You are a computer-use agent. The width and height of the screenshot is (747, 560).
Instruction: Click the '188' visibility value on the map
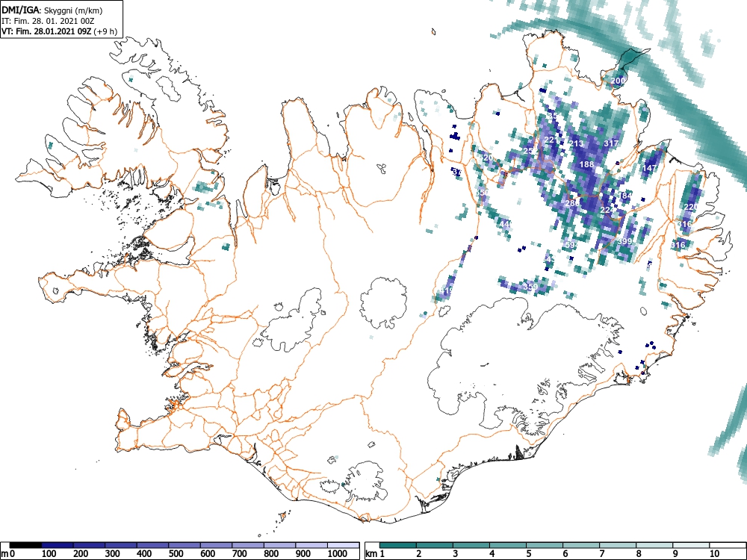(x=586, y=164)
